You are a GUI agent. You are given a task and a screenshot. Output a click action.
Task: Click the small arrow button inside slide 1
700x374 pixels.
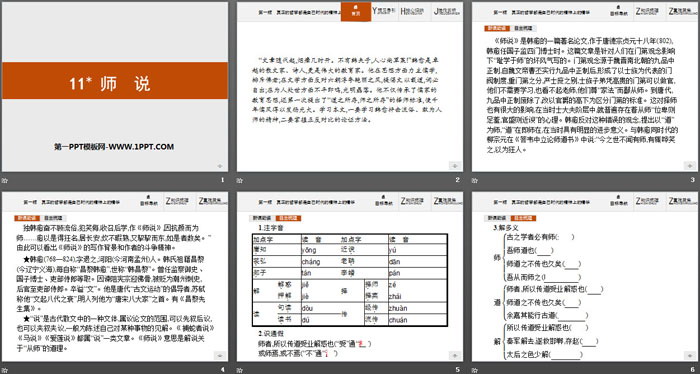(219, 166)
